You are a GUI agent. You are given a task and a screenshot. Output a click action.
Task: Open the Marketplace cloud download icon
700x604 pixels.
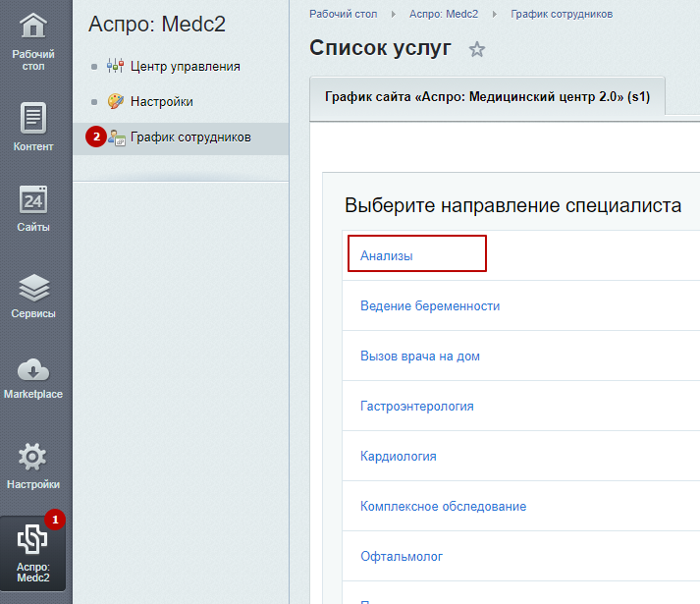click(x=33, y=370)
